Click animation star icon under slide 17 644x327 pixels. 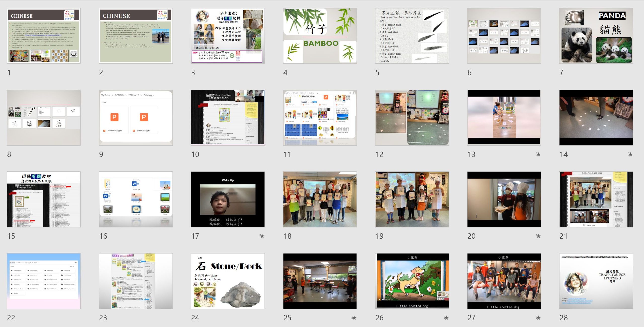262,236
